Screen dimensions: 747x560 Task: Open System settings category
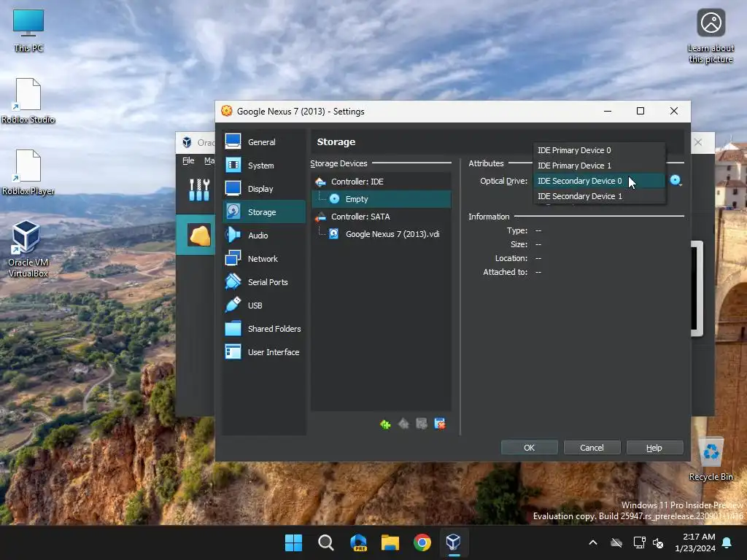(263, 166)
